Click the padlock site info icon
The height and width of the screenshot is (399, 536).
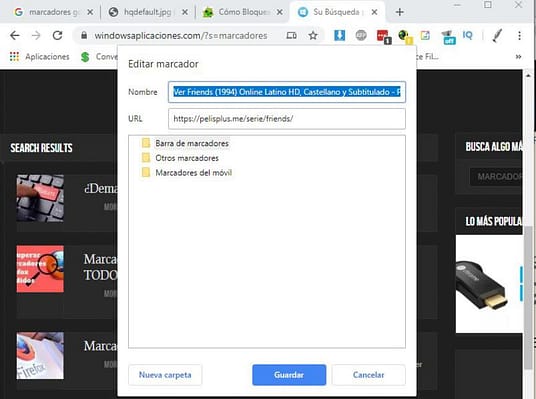point(84,35)
